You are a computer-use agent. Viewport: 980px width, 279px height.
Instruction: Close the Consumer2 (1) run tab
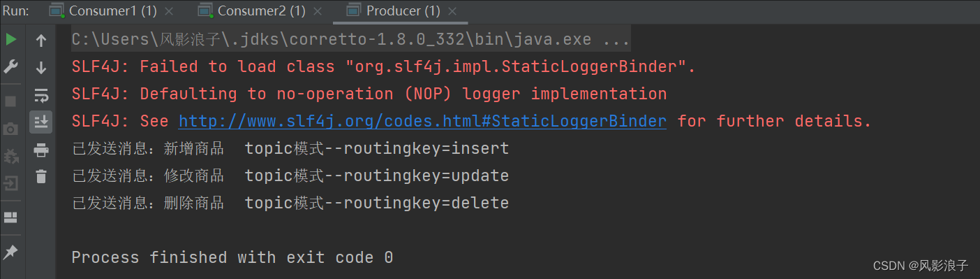coord(318,11)
